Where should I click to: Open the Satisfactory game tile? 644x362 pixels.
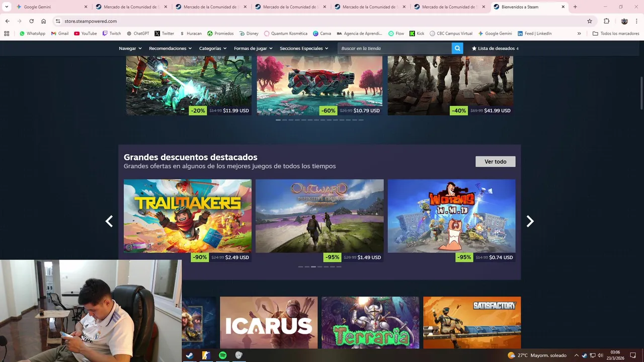pyautogui.click(x=472, y=322)
